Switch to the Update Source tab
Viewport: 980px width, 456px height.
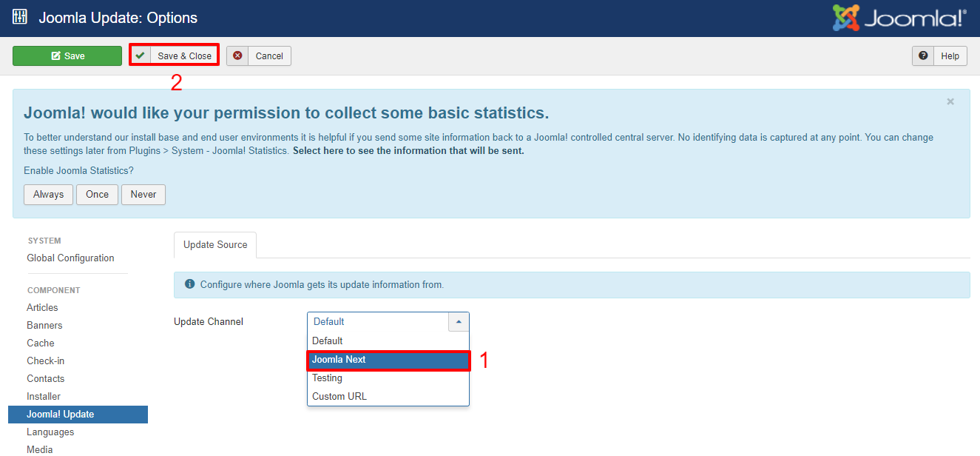(x=214, y=244)
